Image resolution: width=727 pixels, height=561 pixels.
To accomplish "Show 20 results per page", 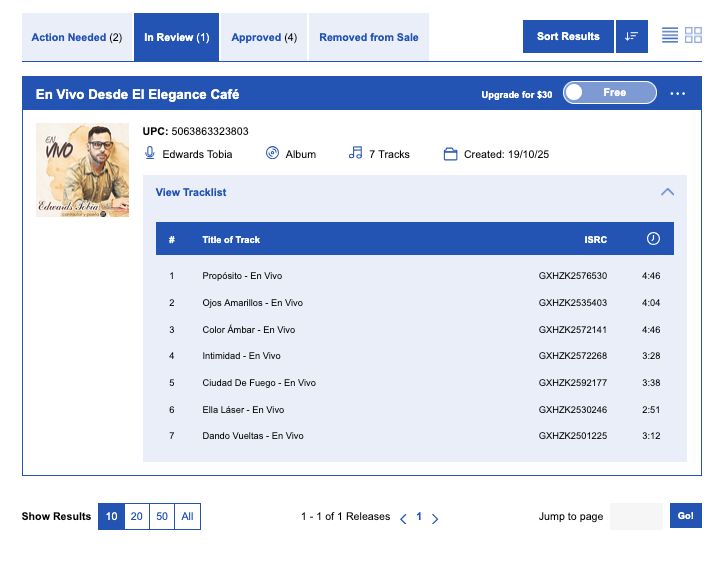I will [x=136, y=517].
